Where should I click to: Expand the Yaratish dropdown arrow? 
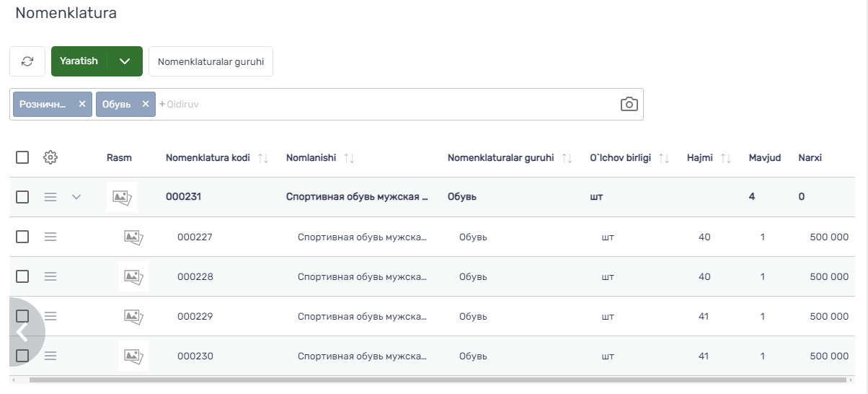[125, 61]
